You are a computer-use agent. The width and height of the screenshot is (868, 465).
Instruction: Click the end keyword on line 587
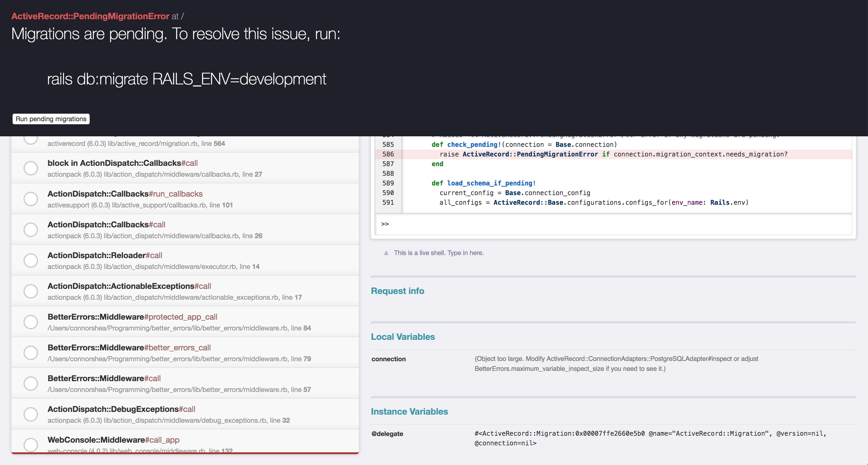click(x=437, y=164)
